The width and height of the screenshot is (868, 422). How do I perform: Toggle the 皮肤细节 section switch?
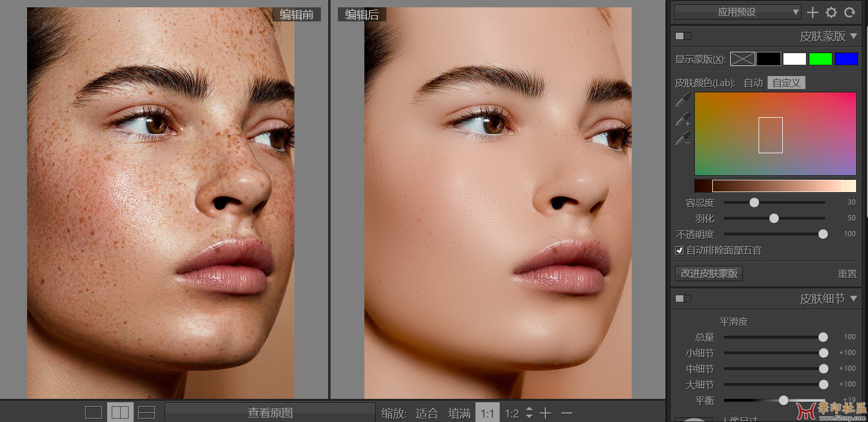683,298
